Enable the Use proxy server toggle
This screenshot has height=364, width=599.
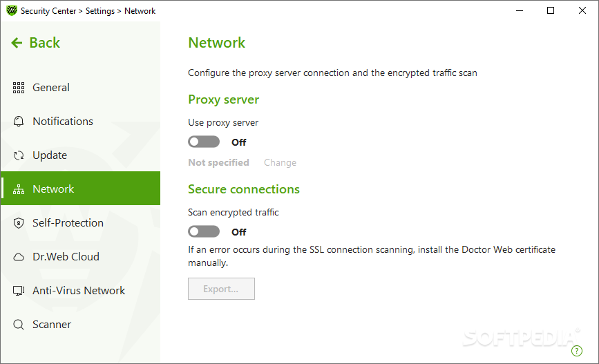click(x=204, y=142)
